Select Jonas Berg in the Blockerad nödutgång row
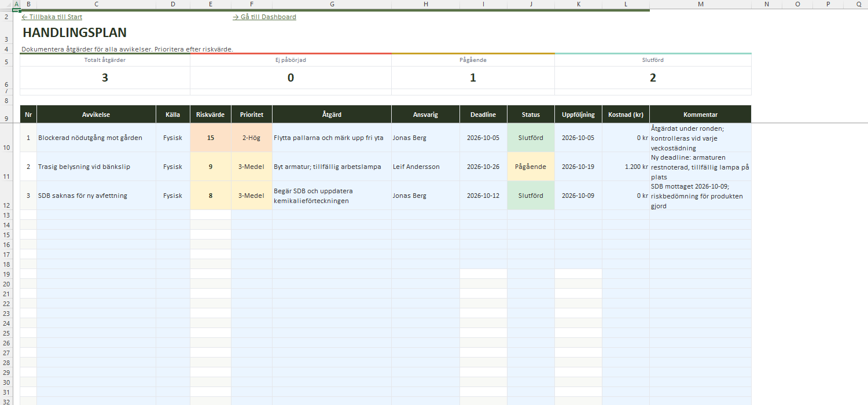868x405 pixels. click(426, 138)
